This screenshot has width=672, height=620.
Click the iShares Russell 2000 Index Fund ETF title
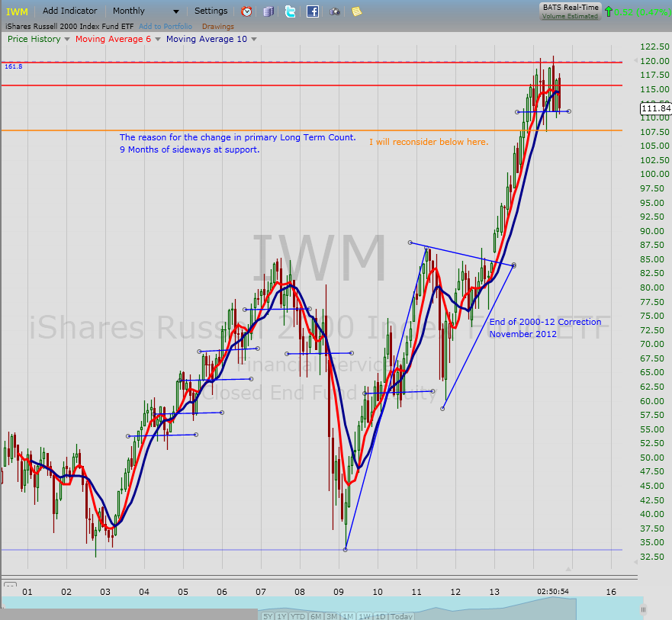[x=69, y=27]
